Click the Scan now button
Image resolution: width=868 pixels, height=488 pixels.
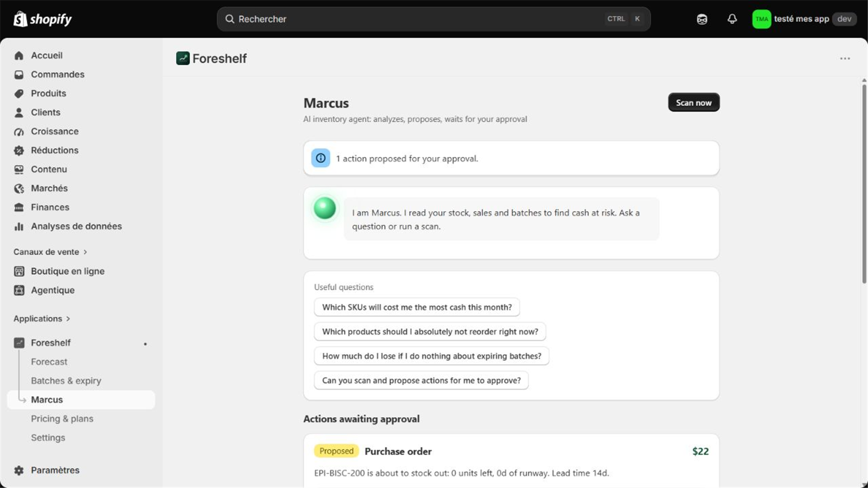693,102
